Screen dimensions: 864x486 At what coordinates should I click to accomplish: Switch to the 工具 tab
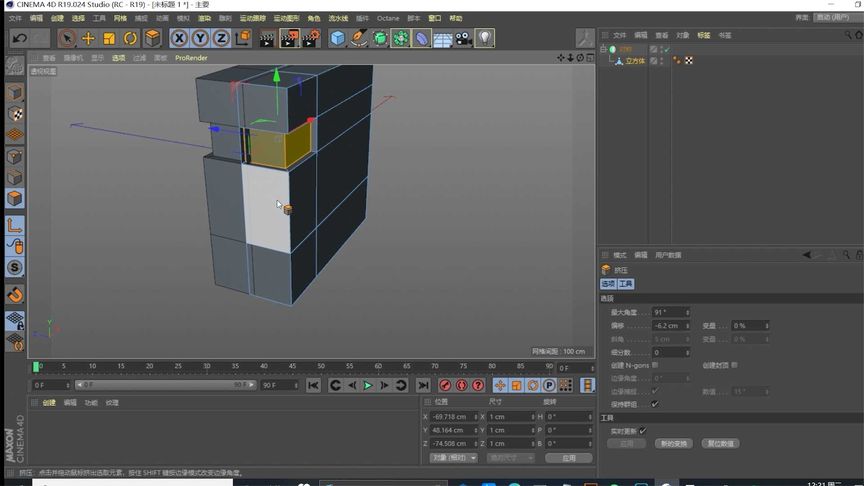(x=626, y=284)
